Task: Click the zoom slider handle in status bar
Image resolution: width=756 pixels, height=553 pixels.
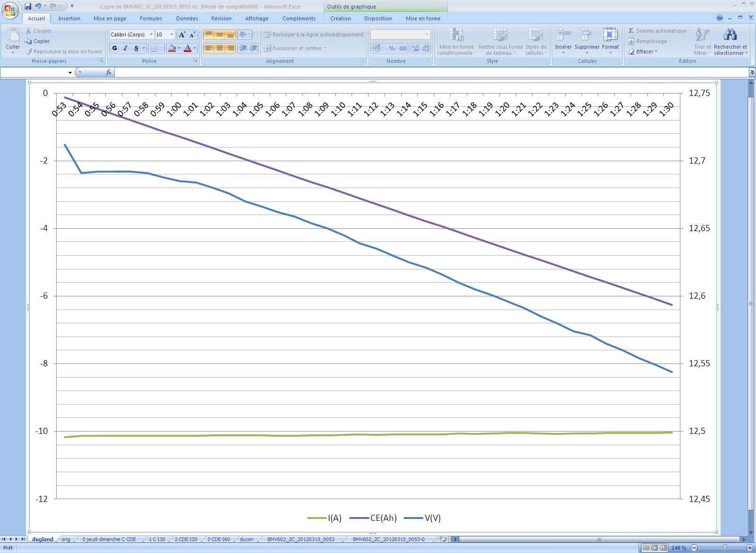Action: 725,548
